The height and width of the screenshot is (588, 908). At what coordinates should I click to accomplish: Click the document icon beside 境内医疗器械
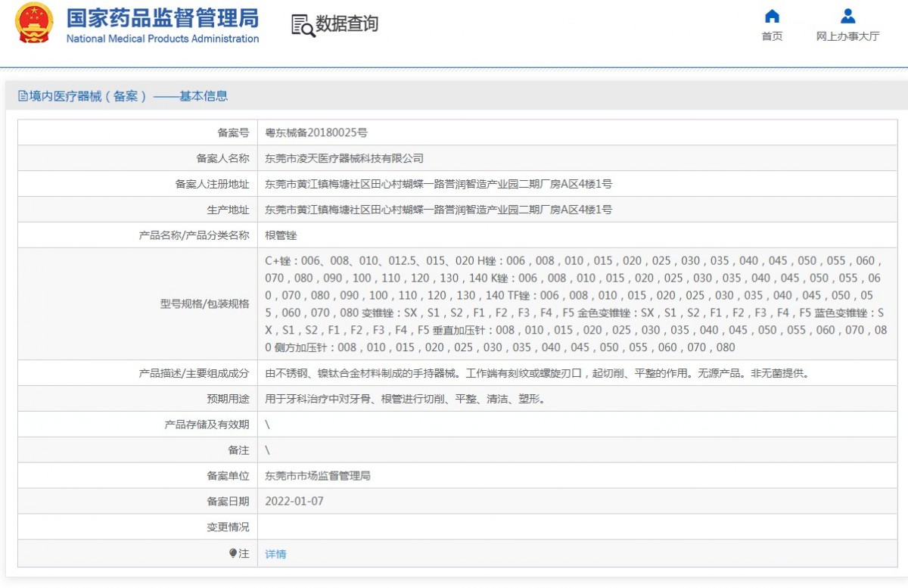click(x=23, y=96)
